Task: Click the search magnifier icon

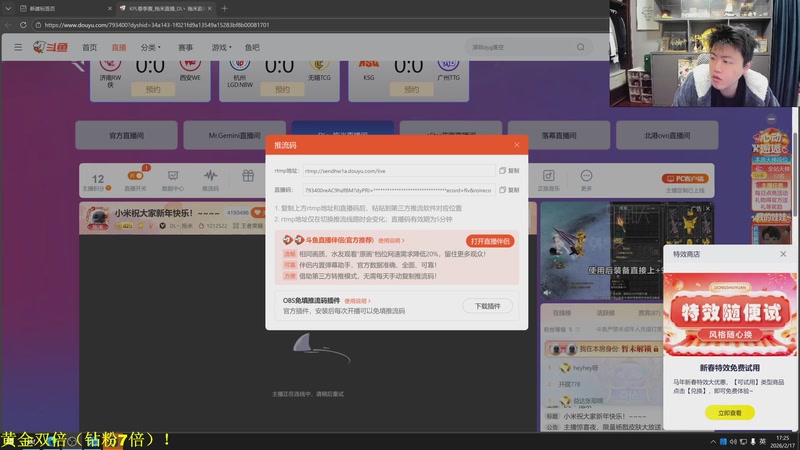Action: coord(581,47)
